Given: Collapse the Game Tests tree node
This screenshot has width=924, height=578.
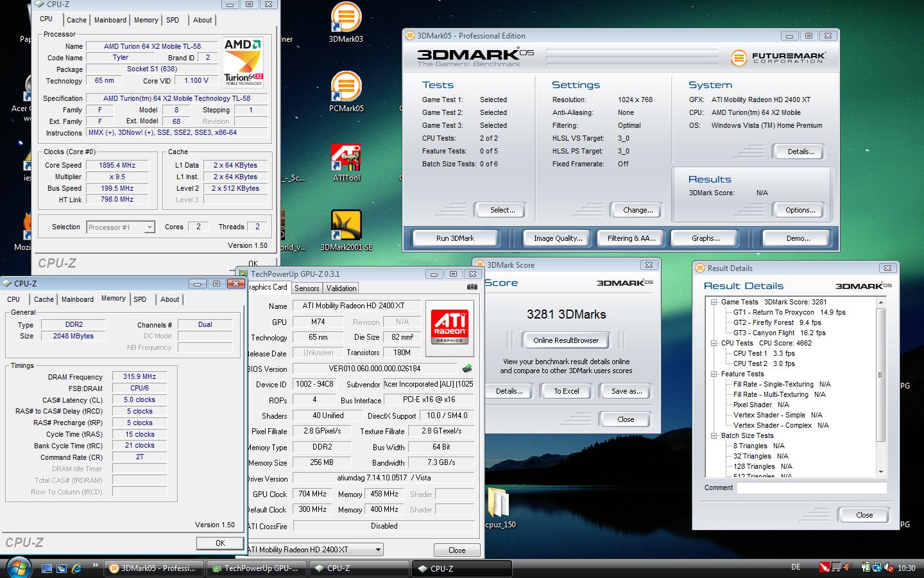Looking at the screenshot, I should point(714,302).
